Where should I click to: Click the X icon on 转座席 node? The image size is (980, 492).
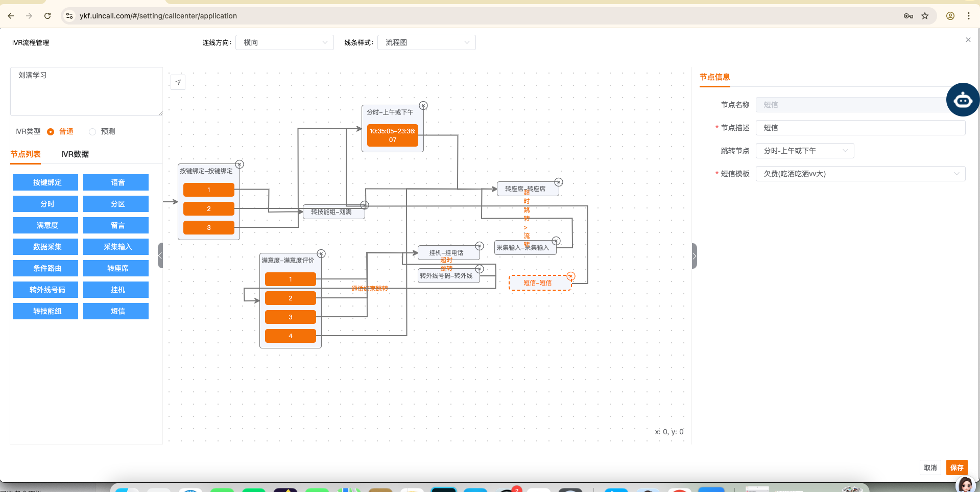(559, 182)
